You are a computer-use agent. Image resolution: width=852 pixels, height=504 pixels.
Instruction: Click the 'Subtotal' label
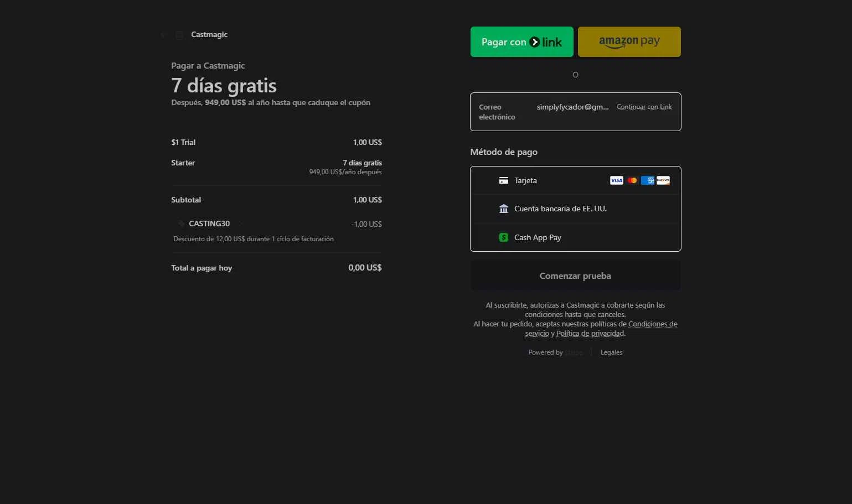pyautogui.click(x=186, y=200)
